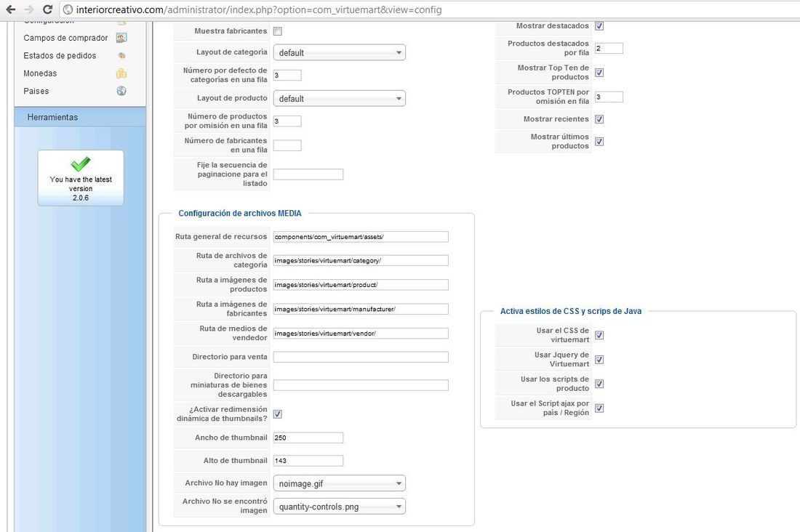This screenshot has height=532, width=800.
Task: Click Configuración de archivos MEDIA heading
Action: tap(240, 213)
